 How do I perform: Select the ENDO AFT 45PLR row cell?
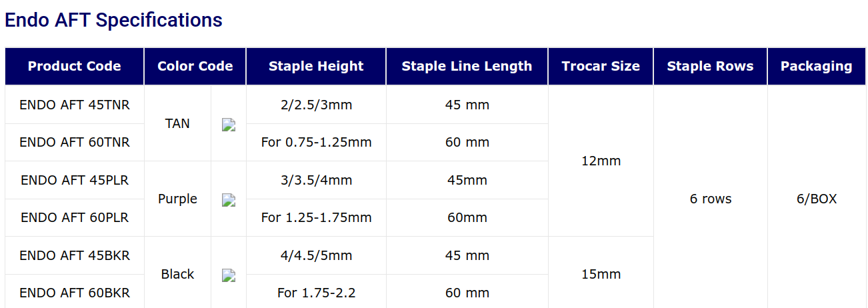(x=75, y=180)
